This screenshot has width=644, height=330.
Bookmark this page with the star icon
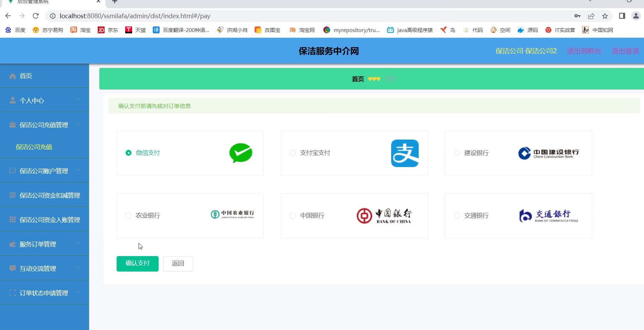click(605, 16)
